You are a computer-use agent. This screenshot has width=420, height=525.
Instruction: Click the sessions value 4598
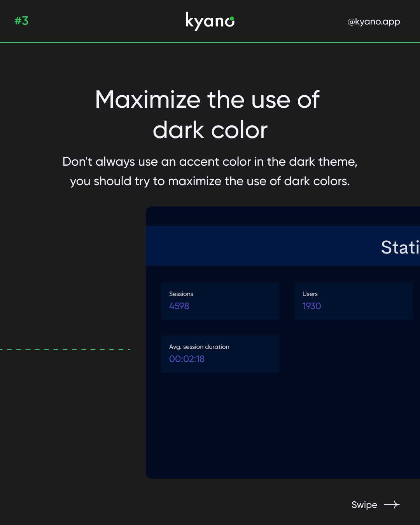[x=179, y=306]
